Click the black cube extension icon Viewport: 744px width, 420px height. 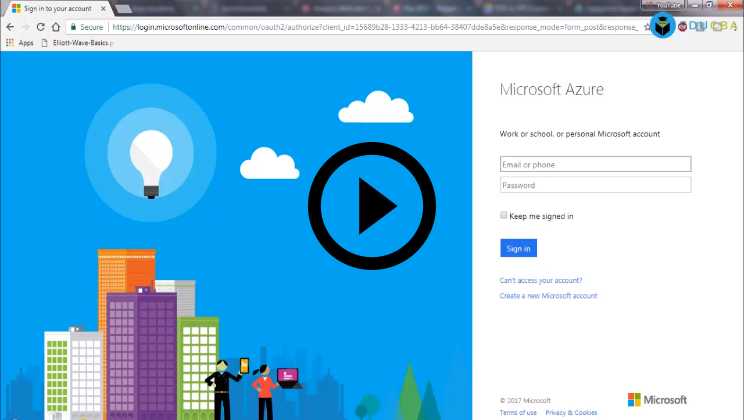[x=662, y=26]
